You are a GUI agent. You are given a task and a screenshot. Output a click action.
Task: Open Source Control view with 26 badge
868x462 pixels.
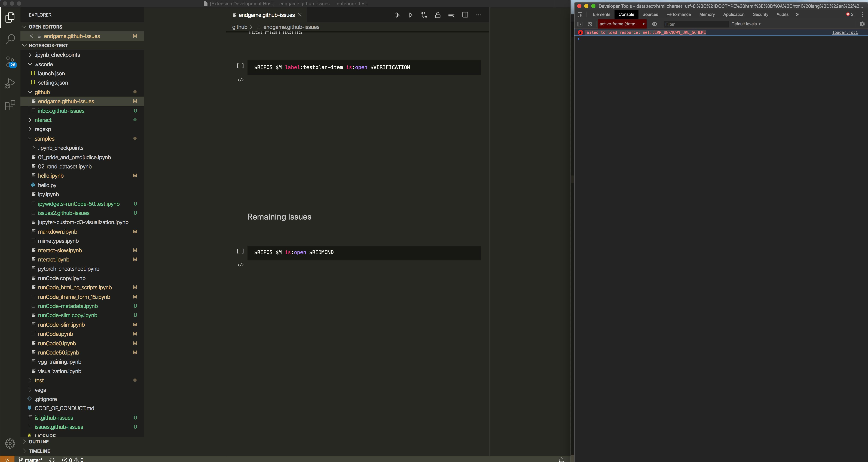pos(10,62)
